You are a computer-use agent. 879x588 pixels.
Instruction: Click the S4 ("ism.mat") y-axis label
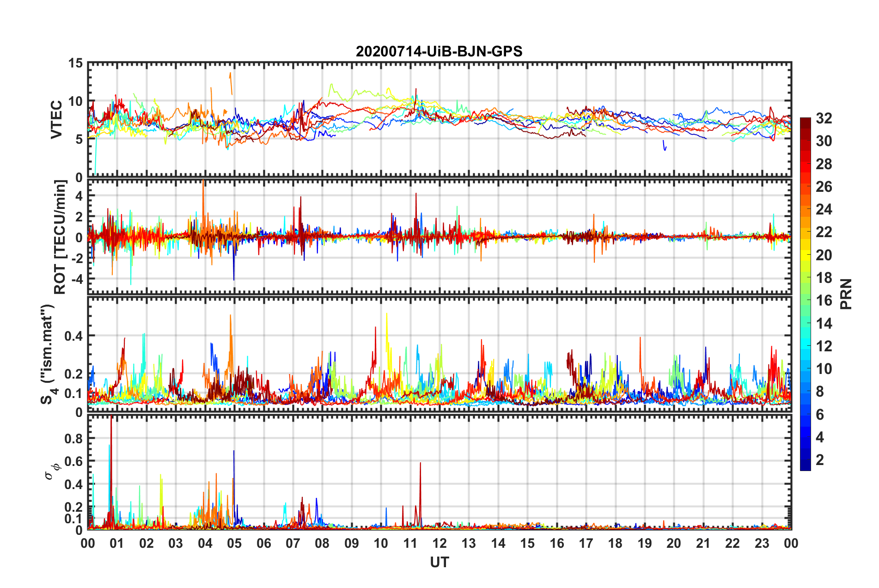(48, 354)
